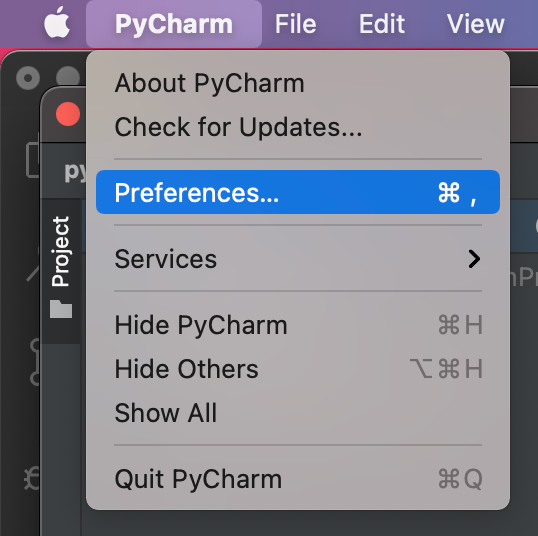This screenshot has width=538, height=536.
Task: Open the File menu
Action: point(295,24)
